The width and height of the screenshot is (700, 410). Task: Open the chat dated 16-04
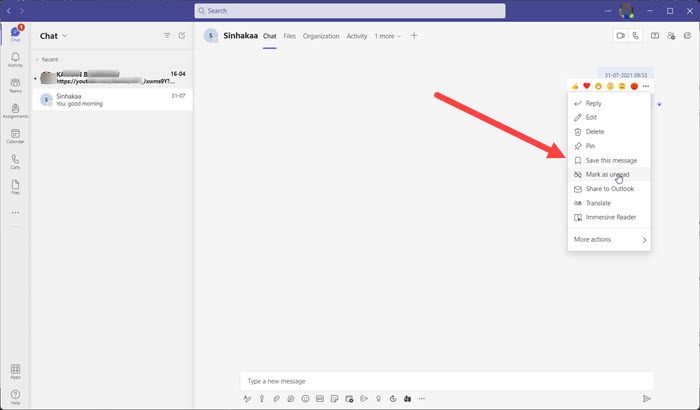click(112, 77)
